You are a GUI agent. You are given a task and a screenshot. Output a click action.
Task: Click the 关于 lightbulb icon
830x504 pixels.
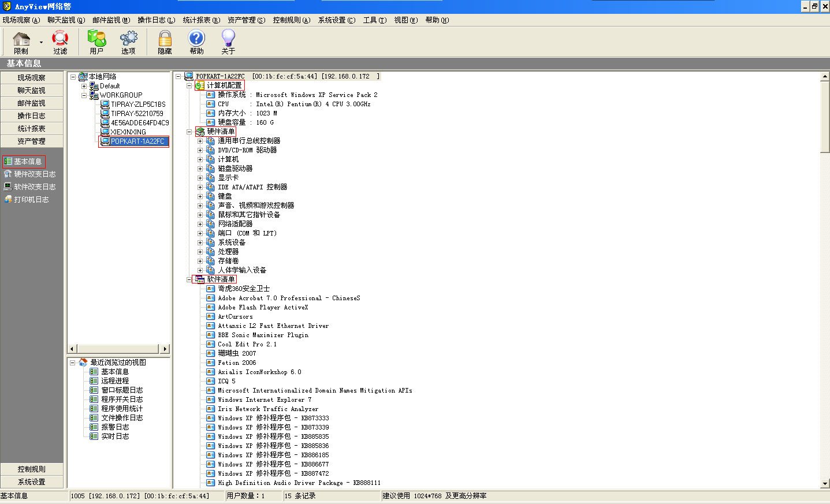(x=228, y=39)
